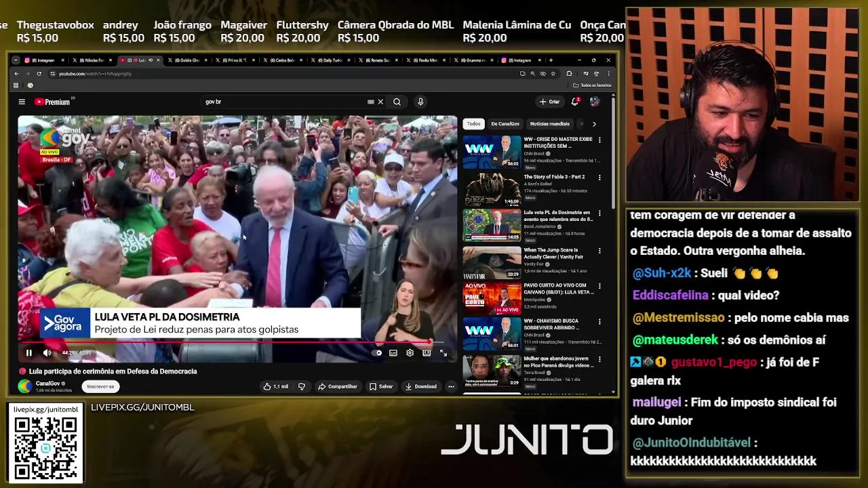Mute the playing YouTube tab speaker icon
The image size is (868, 488).
tap(151, 60)
